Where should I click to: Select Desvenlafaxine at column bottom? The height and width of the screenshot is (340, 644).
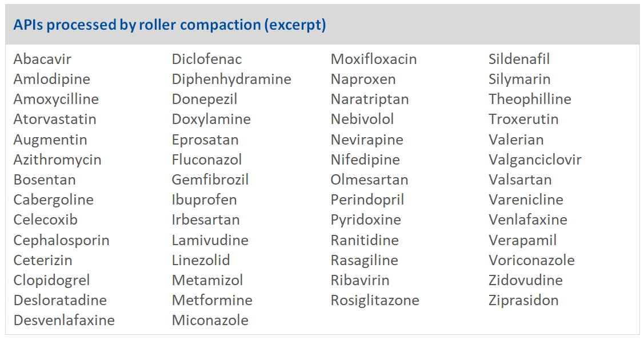click(64, 321)
